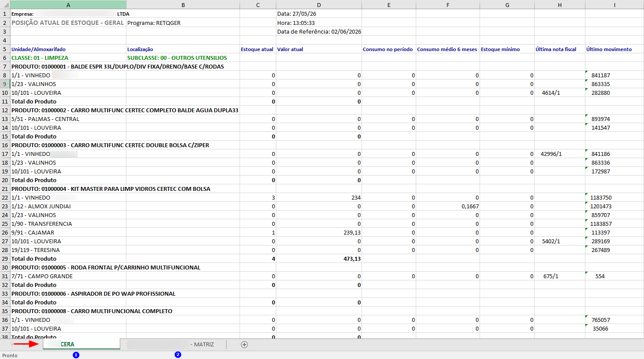Viewport: 644px width, 359px height.
Task: Select column A header
Action: pos(68,5)
